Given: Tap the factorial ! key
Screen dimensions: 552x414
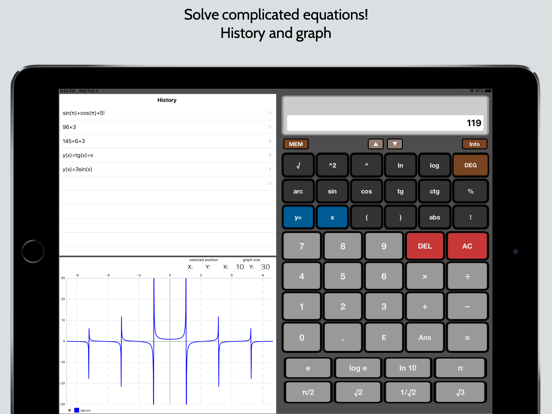Looking at the screenshot, I should tap(470, 217).
